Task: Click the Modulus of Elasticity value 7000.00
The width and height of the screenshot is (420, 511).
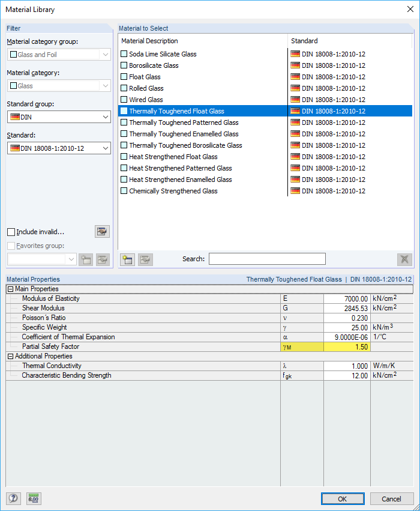Action: pyautogui.click(x=347, y=298)
